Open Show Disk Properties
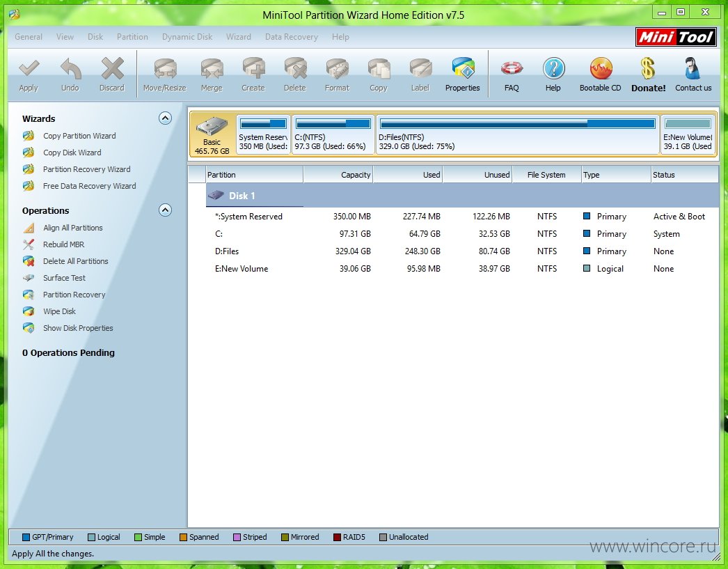 coord(78,329)
